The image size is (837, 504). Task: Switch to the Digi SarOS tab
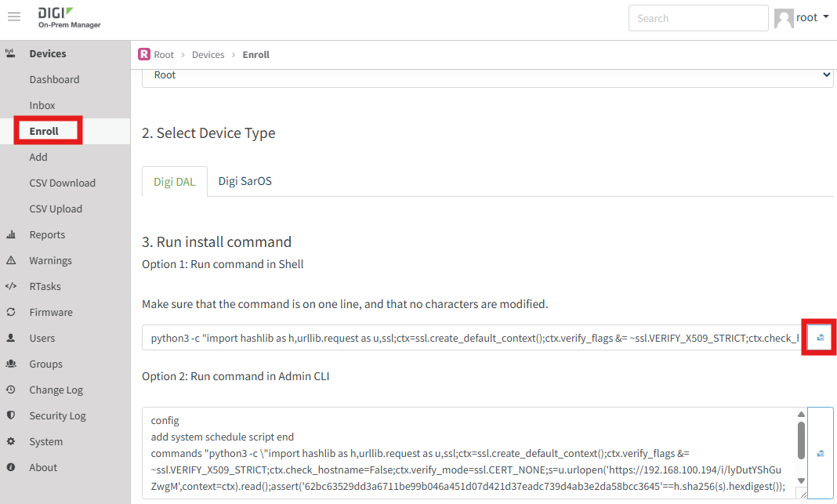pyautogui.click(x=245, y=181)
